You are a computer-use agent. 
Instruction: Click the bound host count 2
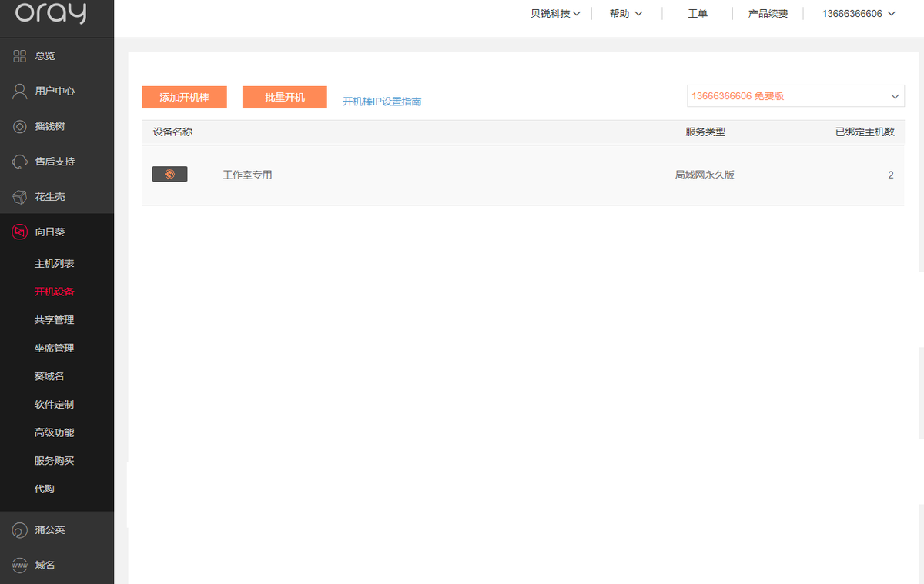(891, 175)
